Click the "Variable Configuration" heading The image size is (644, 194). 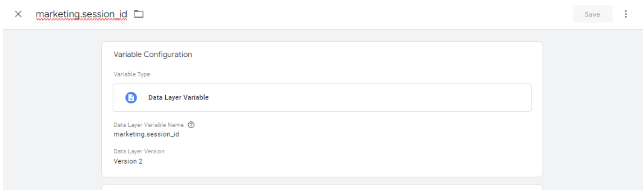153,54
